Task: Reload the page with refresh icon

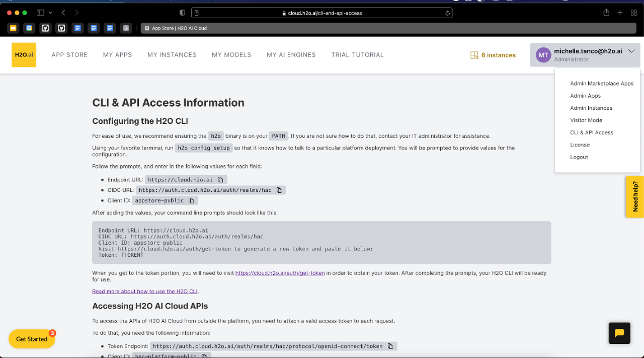Action: coord(447,13)
